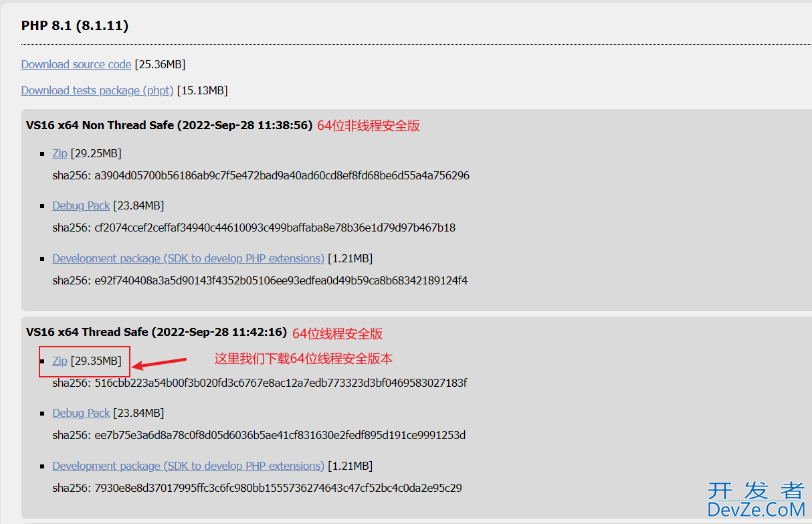Select [1.21MB] size under x64 Thread Safe
Image resolution: width=812 pixels, height=524 pixels.
pos(350,466)
